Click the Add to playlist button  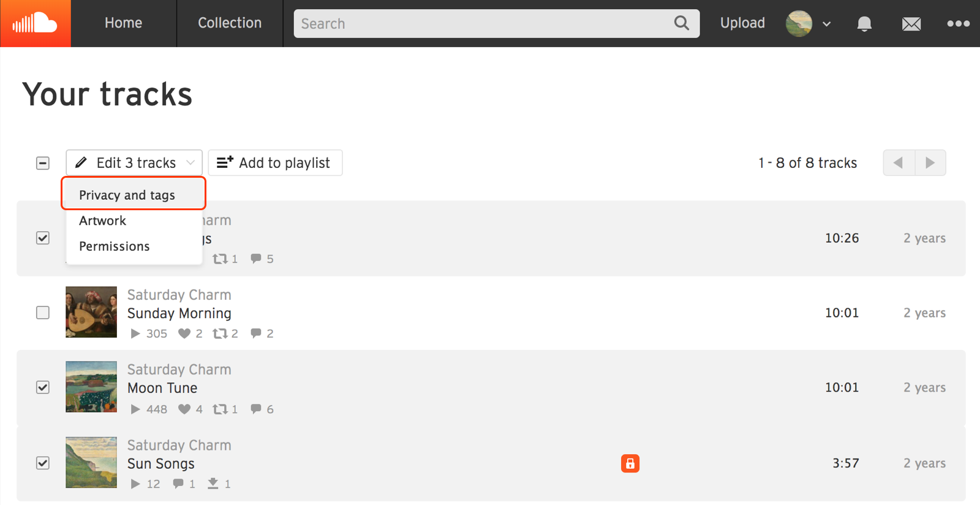tap(275, 162)
